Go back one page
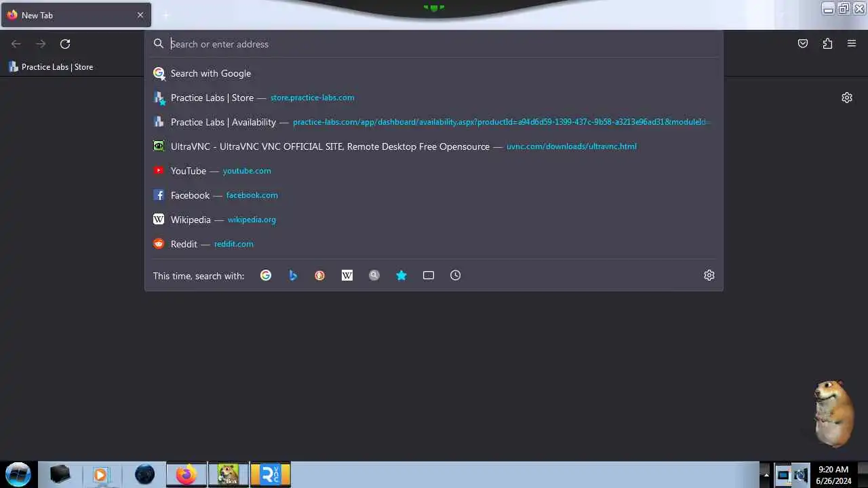This screenshot has height=488, width=868. [x=16, y=43]
